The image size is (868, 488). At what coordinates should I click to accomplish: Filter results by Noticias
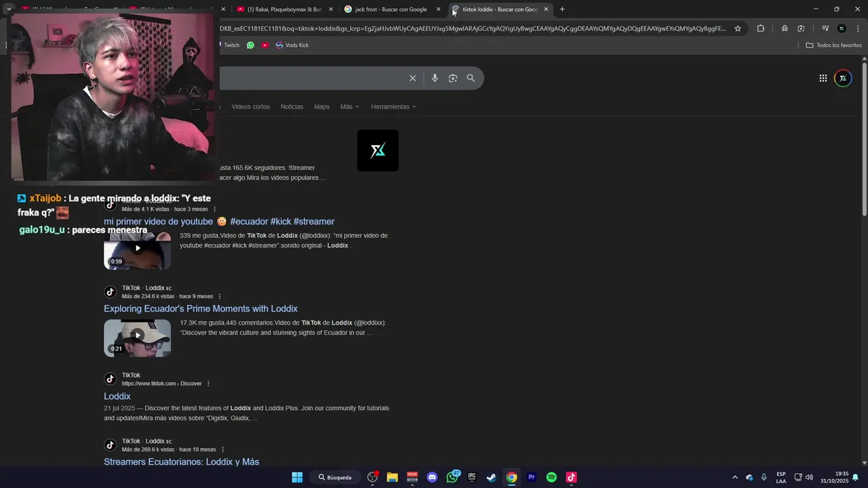(x=292, y=106)
